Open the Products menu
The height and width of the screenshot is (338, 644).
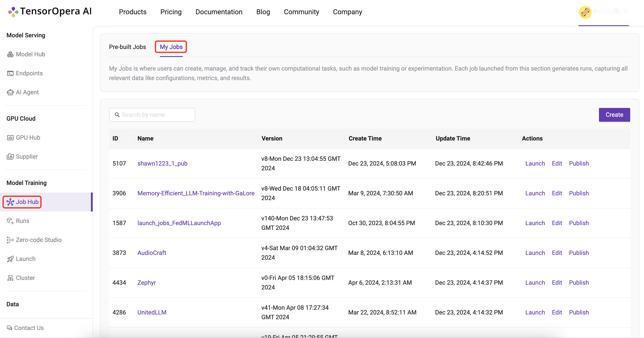(x=133, y=12)
